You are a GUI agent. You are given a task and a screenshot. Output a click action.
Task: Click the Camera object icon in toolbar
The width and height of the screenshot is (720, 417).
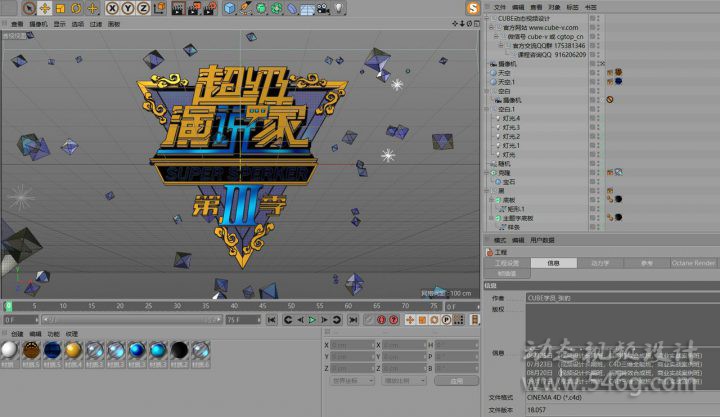(x=323, y=8)
